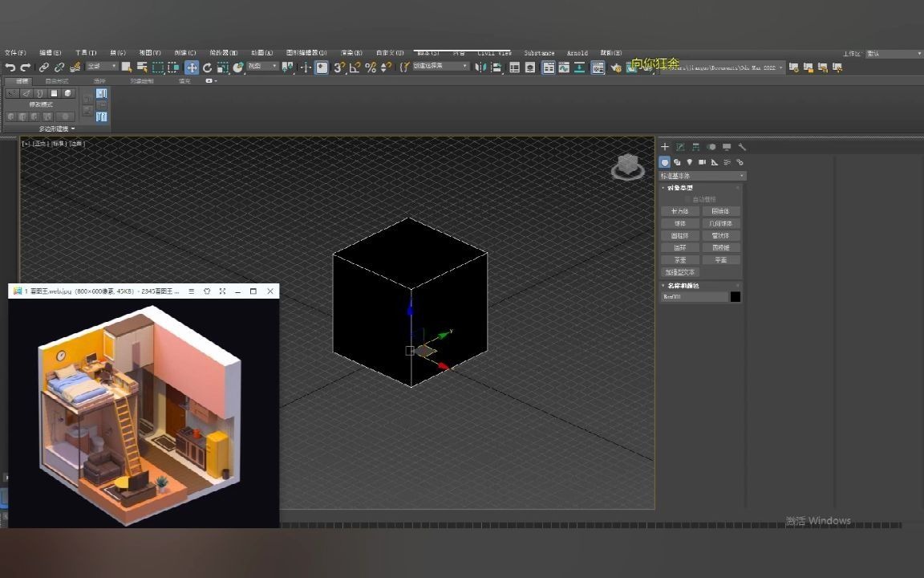Open the object color swatch
Viewport: 924px width, 578px height.
click(736, 296)
